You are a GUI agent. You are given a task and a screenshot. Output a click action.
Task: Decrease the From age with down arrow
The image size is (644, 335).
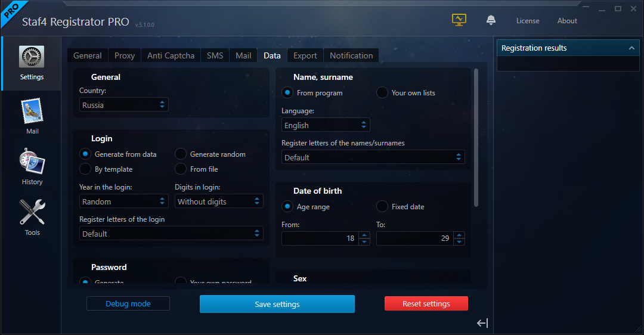coord(364,242)
